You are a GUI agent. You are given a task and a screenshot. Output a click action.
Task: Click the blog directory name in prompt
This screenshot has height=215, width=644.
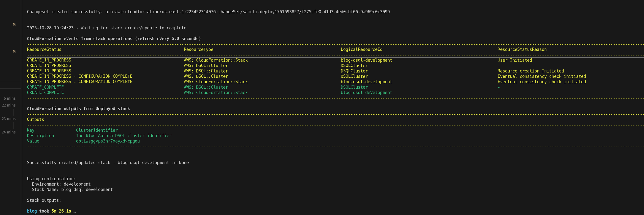pos(32,211)
